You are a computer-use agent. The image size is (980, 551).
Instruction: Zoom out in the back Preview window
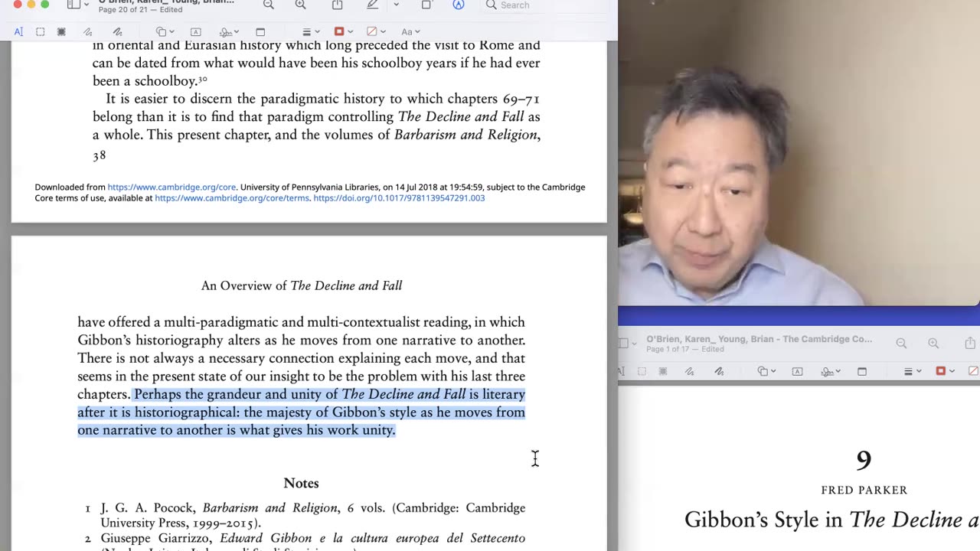(902, 344)
